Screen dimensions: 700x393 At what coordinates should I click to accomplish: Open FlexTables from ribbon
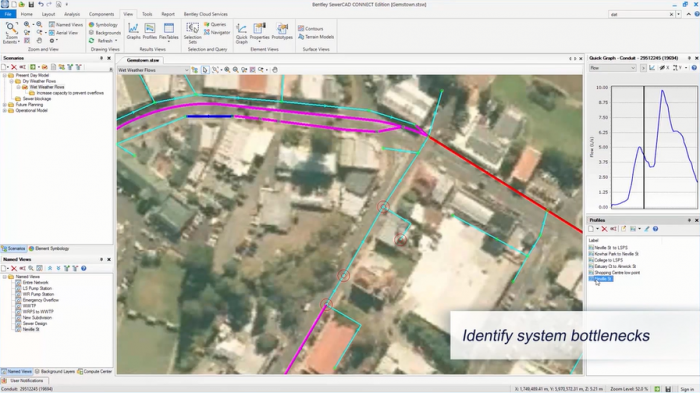[x=169, y=31]
